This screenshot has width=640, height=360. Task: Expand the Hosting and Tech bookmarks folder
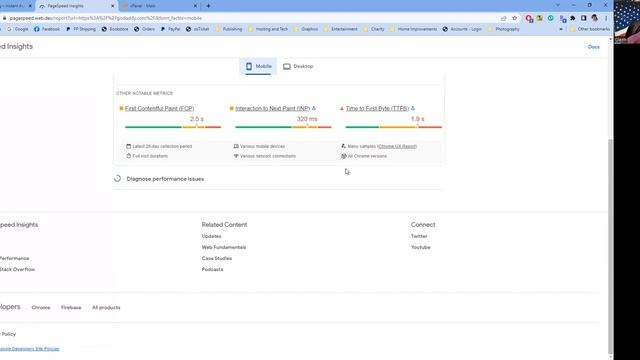(x=268, y=29)
